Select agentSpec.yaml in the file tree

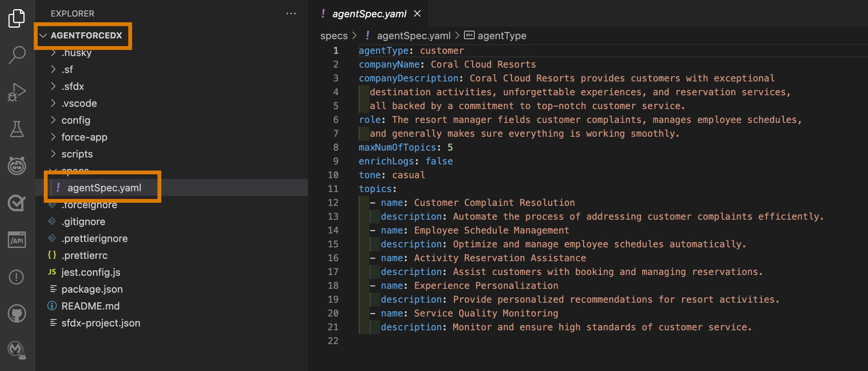click(171, 188)
